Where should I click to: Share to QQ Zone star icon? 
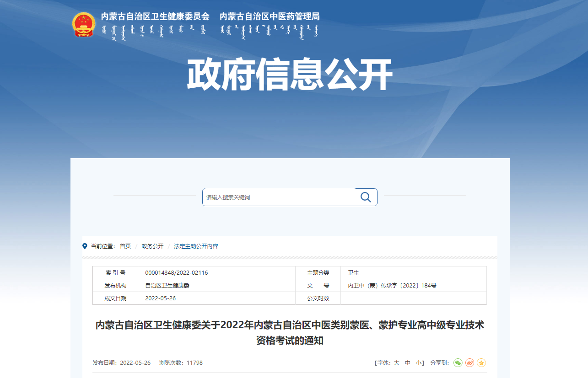click(x=481, y=362)
